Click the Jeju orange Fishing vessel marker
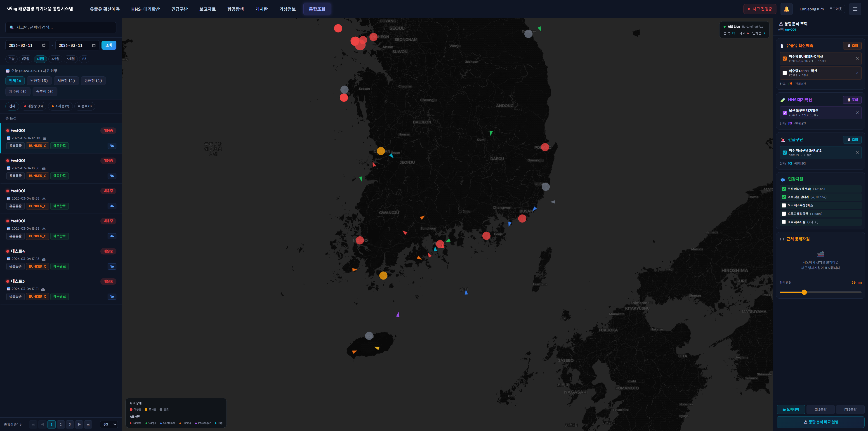Screen dimensions: 868x431 [x=354, y=352]
